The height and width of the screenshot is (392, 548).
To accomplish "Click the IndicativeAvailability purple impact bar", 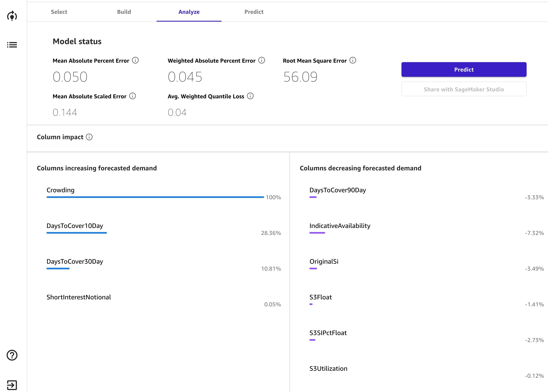I will (317, 233).
